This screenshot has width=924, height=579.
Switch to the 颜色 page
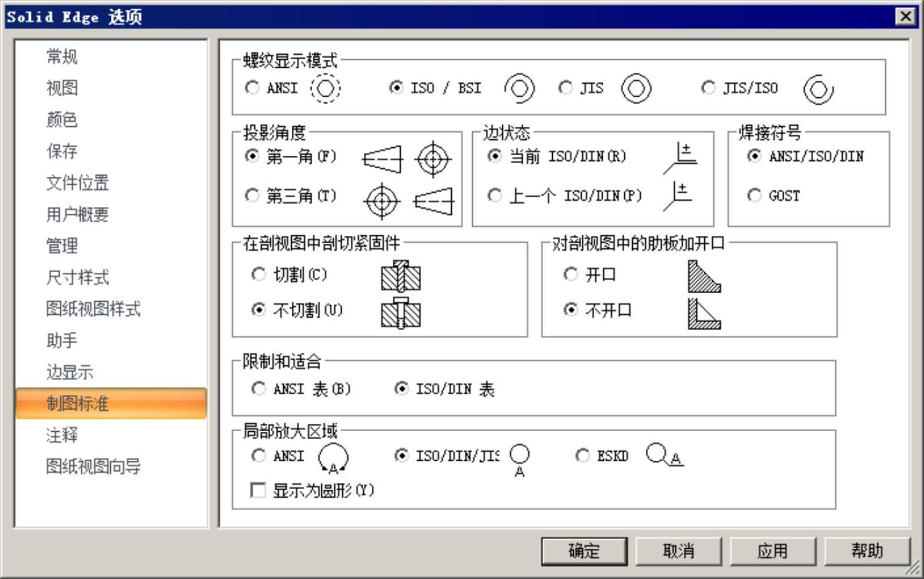point(111,119)
